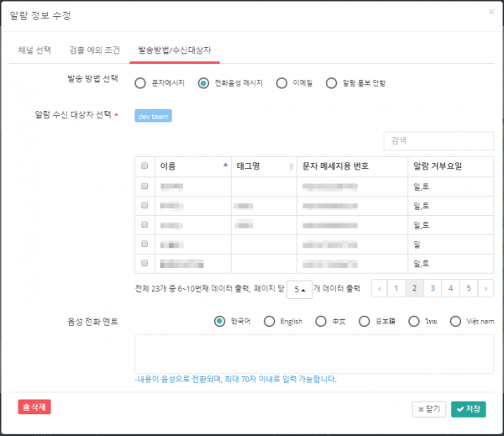This screenshot has width=504, height=436.
Task: Click the 일 cell in fourth row
Action: click(450, 244)
